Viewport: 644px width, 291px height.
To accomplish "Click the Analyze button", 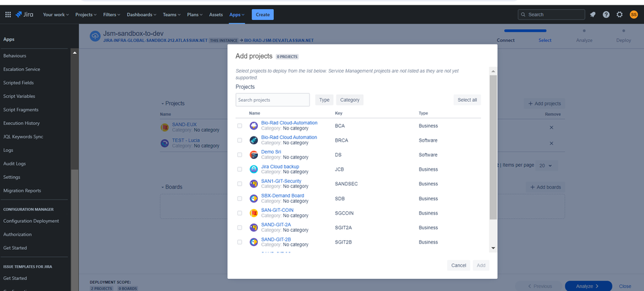I will [x=588, y=286].
